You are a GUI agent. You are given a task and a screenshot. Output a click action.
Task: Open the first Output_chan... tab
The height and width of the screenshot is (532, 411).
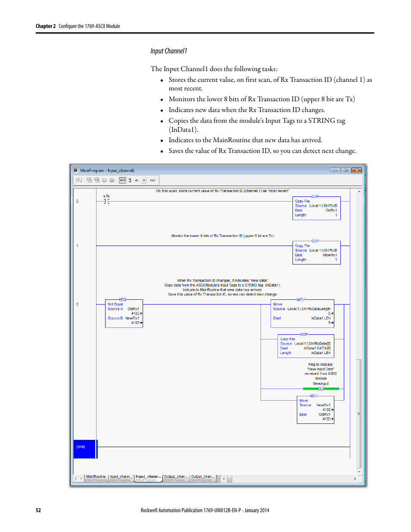point(176,478)
